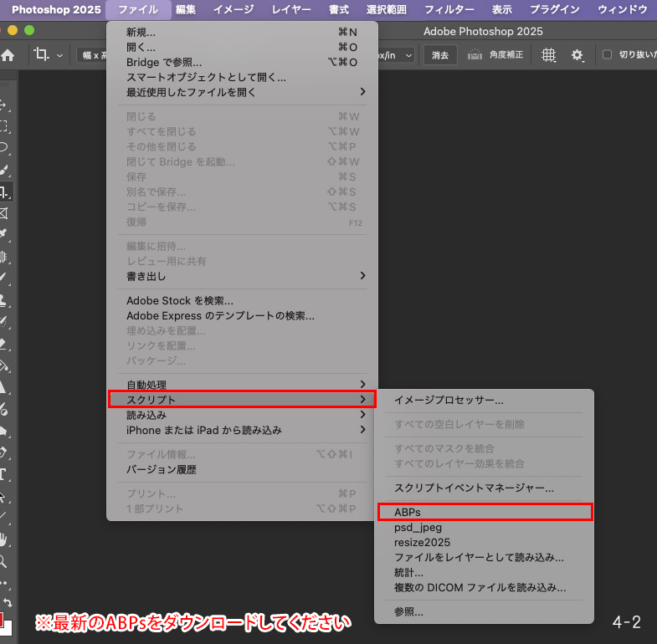The image size is (657, 644).
Task: Open the 編集 menu in menu bar
Action: [186, 10]
